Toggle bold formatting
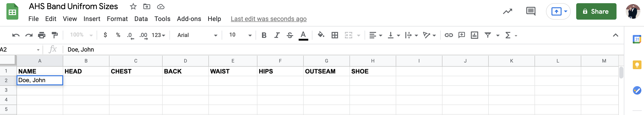644x115 pixels. (x=264, y=35)
